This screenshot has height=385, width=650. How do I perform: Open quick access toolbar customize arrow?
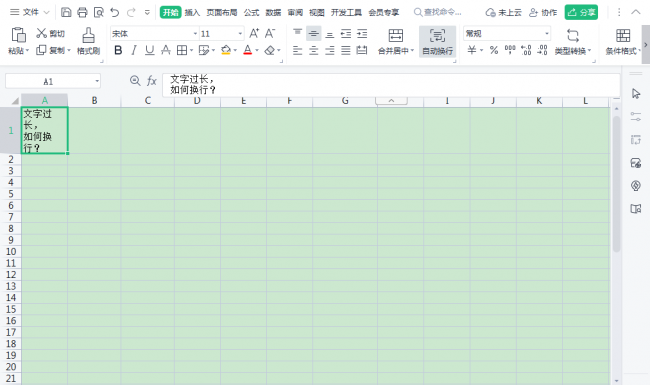[147, 12]
